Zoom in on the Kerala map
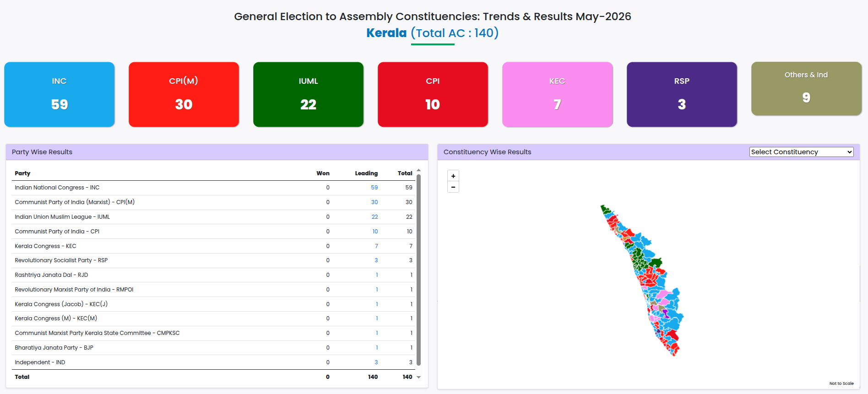 click(453, 176)
